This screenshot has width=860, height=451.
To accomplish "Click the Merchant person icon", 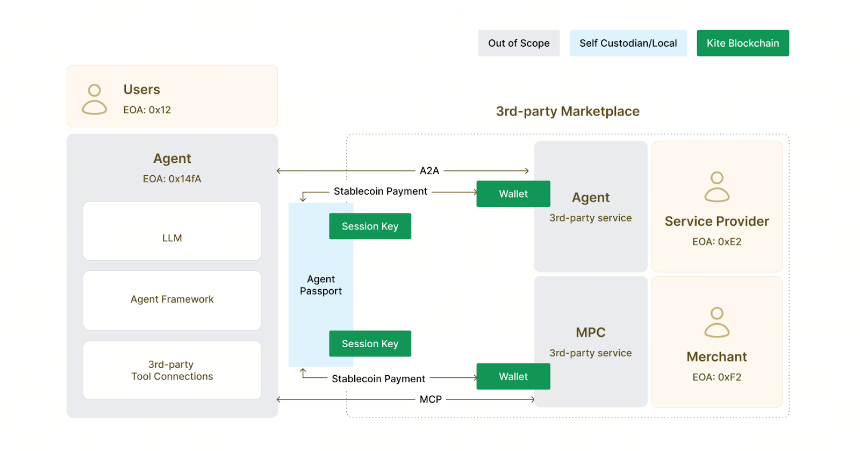I will [716, 322].
